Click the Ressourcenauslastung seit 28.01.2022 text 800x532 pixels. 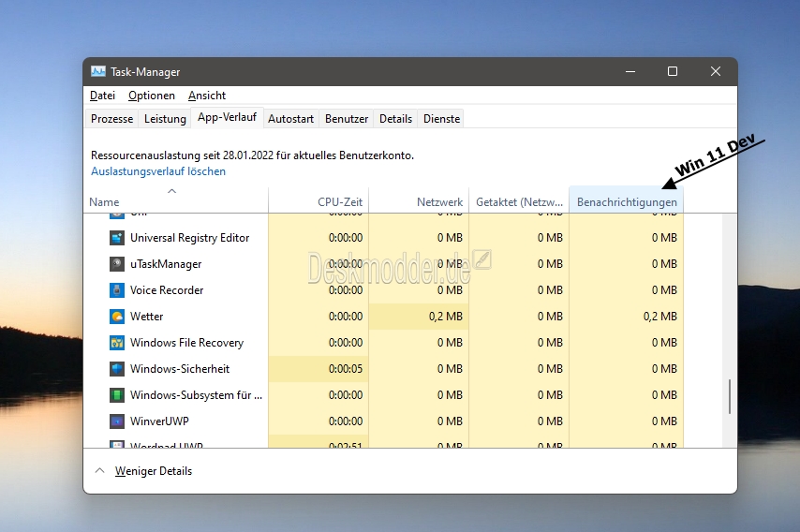pyautogui.click(x=252, y=155)
